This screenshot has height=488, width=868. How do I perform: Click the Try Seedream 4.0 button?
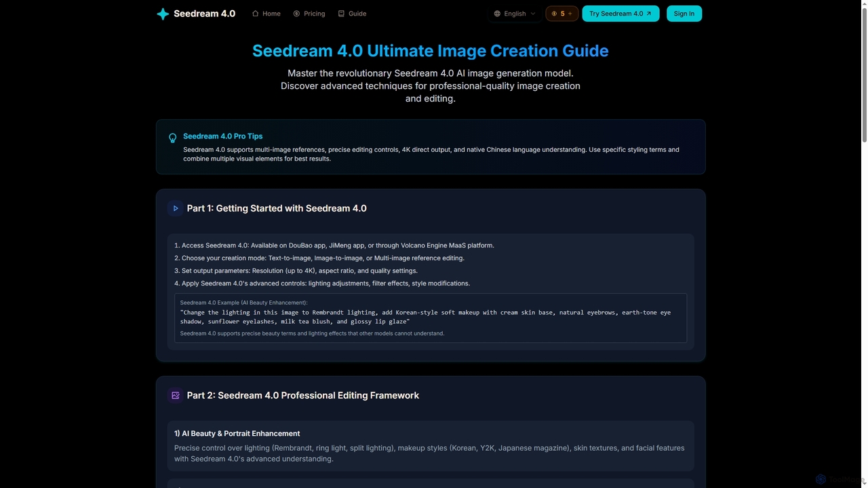pos(620,14)
